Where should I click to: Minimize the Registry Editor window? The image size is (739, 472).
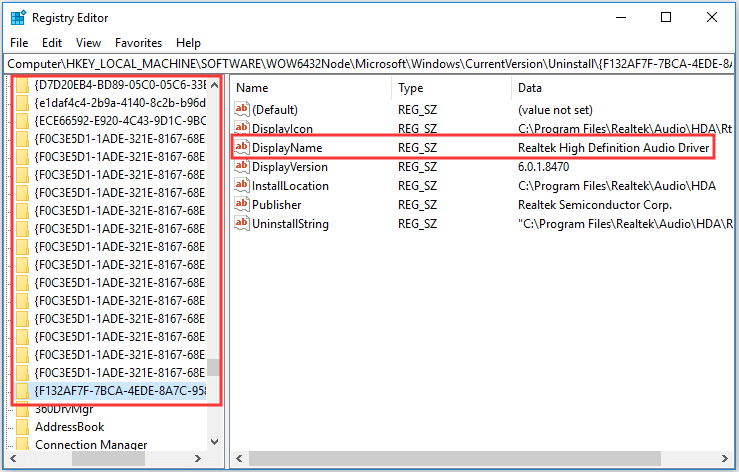[621, 18]
